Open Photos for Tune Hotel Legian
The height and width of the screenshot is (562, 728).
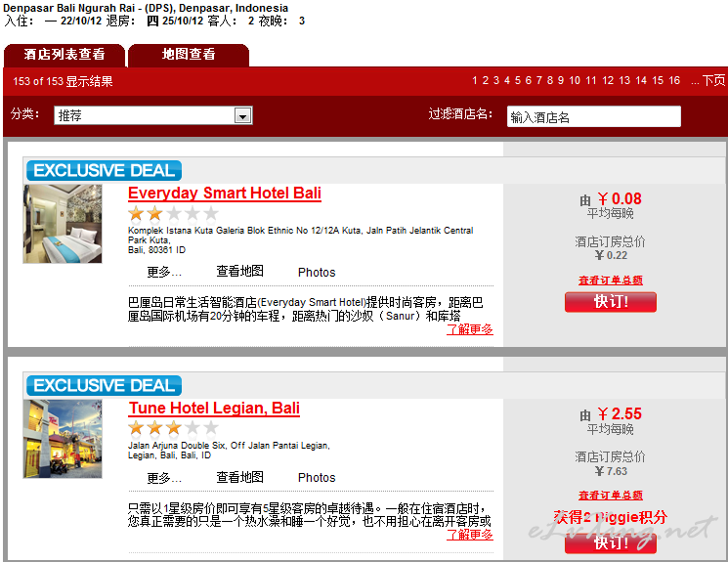tap(317, 478)
